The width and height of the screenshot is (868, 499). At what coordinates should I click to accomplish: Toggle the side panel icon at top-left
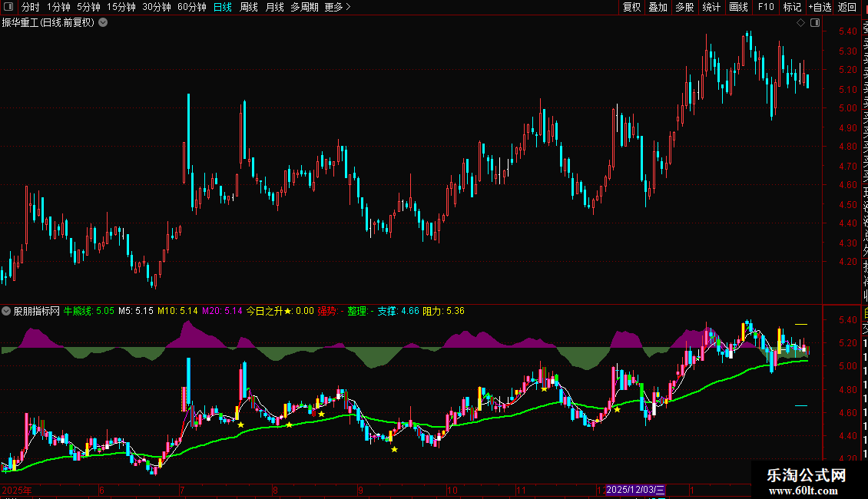point(8,7)
